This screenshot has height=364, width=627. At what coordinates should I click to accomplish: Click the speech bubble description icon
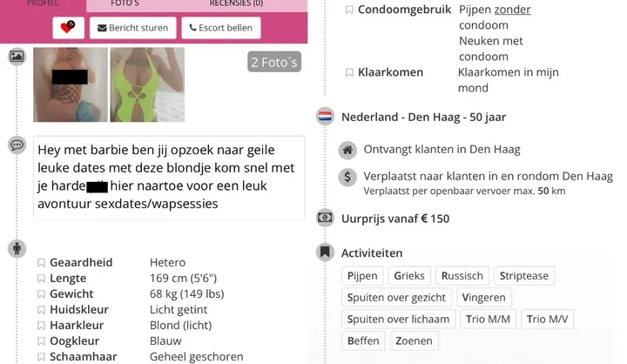(17, 145)
